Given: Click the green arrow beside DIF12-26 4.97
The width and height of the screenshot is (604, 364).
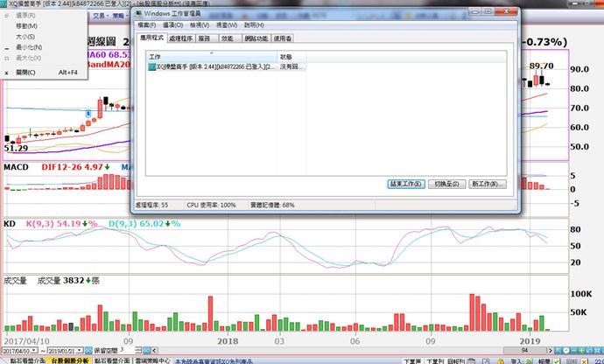Looking at the screenshot, I should coord(110,166).
